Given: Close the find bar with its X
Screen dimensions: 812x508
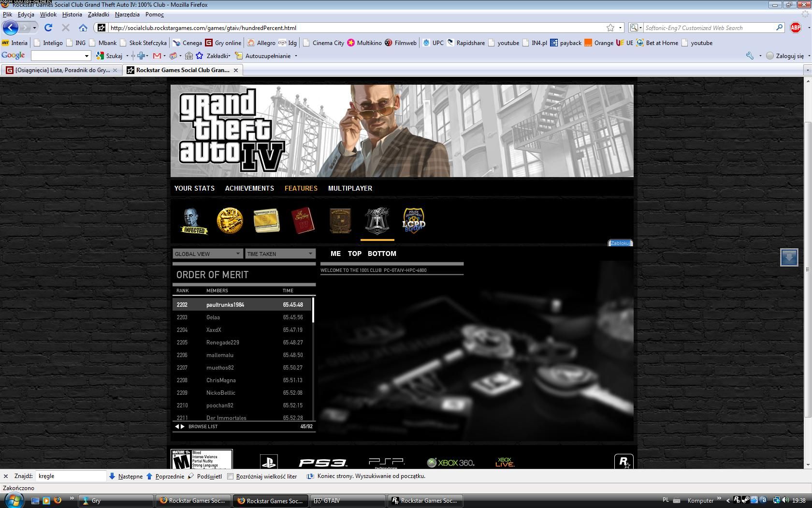Looking at the screenshot, I should point(6,476).
